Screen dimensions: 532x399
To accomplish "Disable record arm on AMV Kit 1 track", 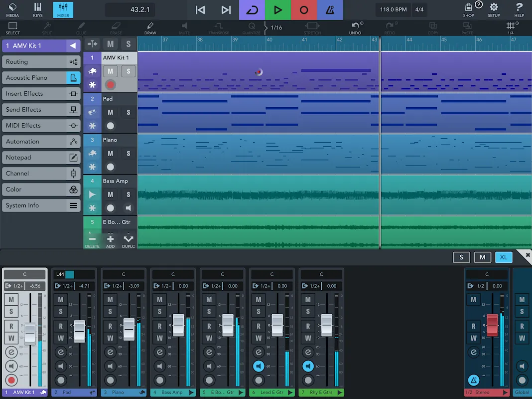I will (111, 85).
